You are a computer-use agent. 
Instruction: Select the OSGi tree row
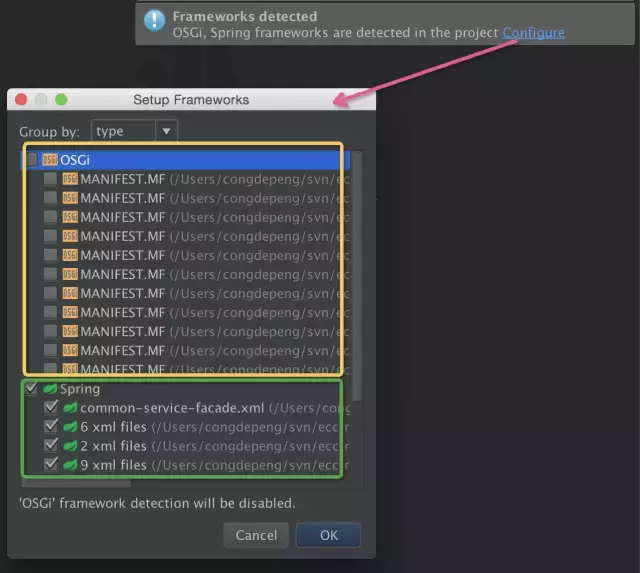pyautogui.click(x=186, y=160)
